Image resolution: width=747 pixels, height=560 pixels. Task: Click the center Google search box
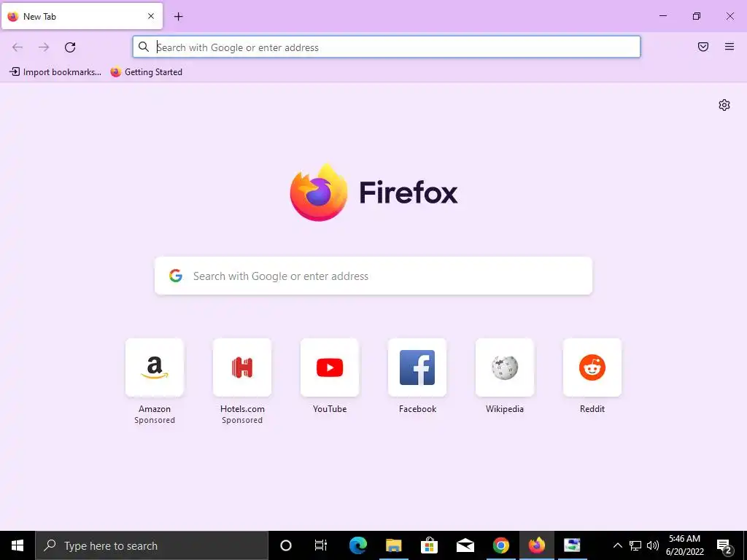click(x=373, y=276)
